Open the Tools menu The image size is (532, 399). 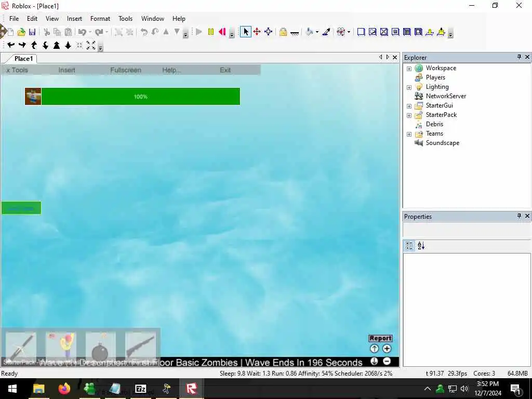coord(126,19)
